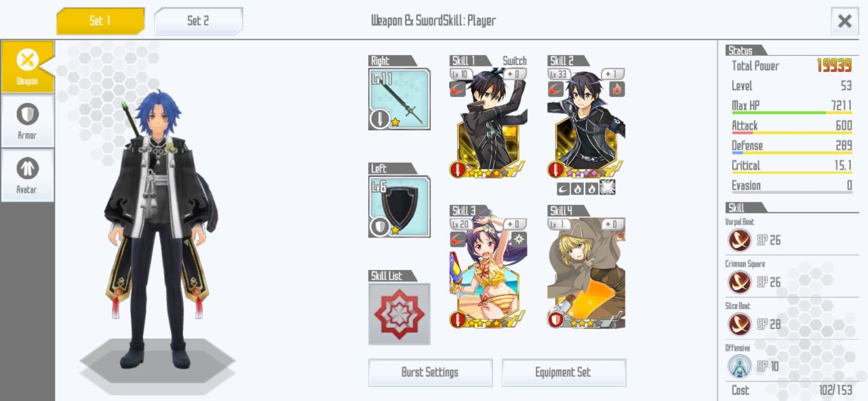Tap the Crimson Square skill icon
The width and height of the screenshot is (868, 401).
point(739,282)
